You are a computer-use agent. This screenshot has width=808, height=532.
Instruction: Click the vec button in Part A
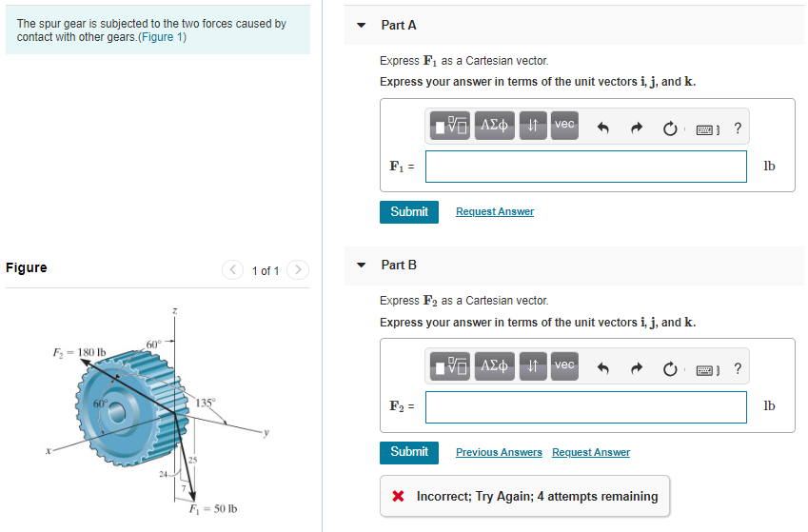564,126
